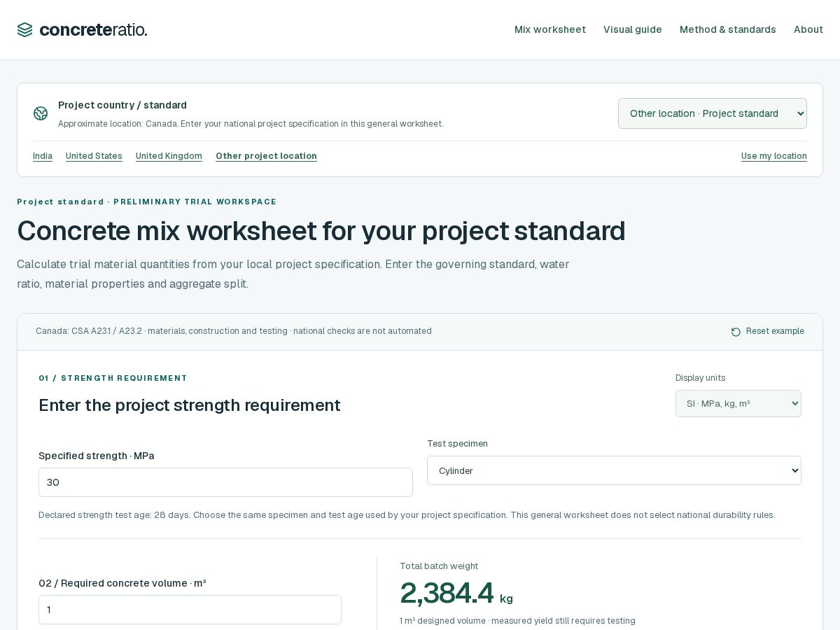This screenshot has height=630, width=840.
Task: Click 'PRELIMINARY TRIAL WORKSPACE' label text
Action: pyautogui.click(x=195, y=202)
